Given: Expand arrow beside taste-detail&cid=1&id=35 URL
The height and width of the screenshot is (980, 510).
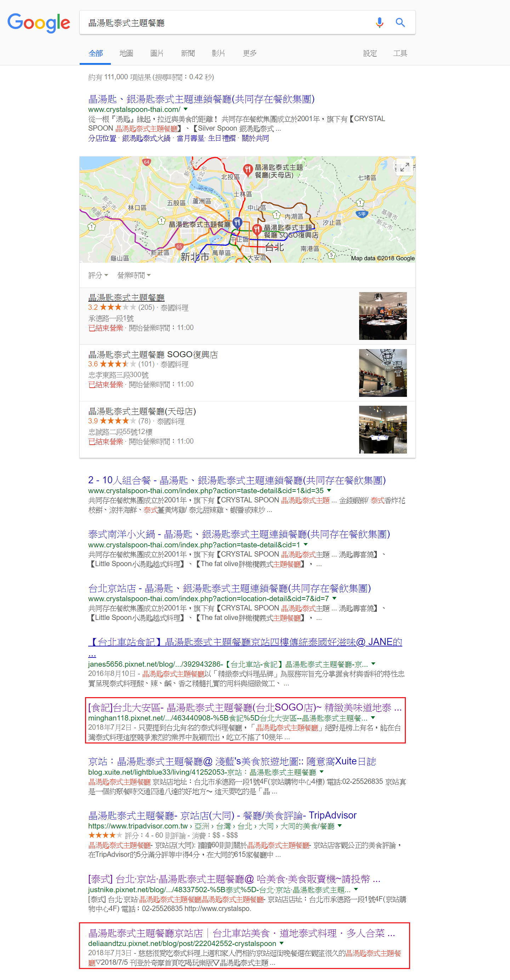Looking at the screenshot, I should pos(329,491).
